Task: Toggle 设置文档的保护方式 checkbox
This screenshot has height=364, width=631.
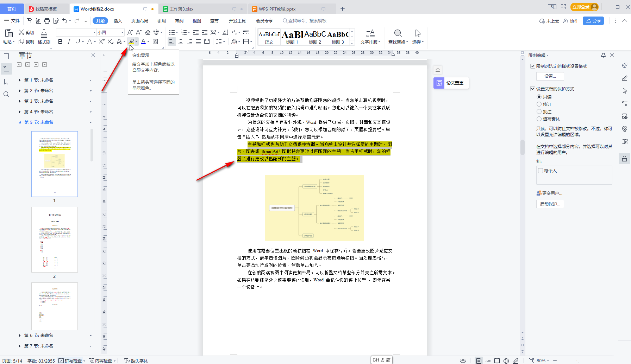Action: pyautogui.click(x=533, y=89)
